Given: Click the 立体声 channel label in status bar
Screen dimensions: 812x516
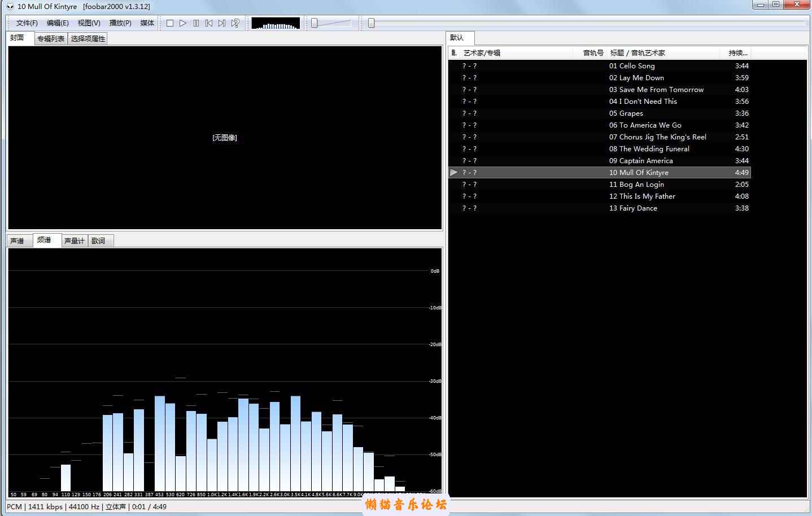Looking at the screenshot, I should [x=116, y=507].
